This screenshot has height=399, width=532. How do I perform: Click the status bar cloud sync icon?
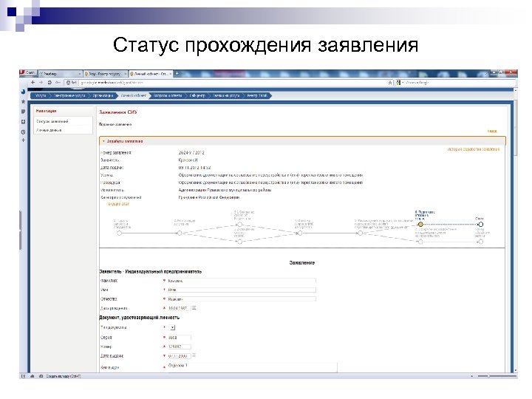click(33, 376)
